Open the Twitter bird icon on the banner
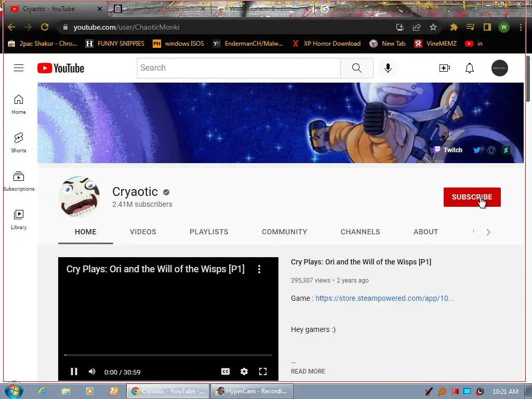The height and width of the screenshot is (399, 532). (477, 150)
